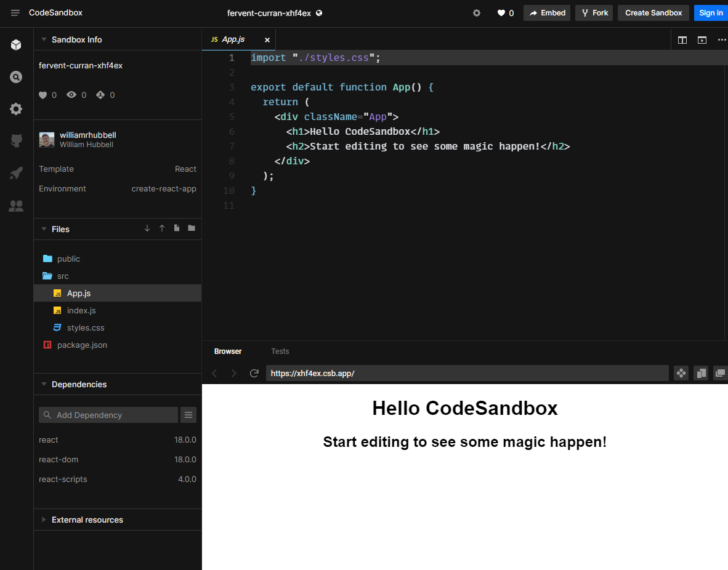Close the App.js editor tab
Image resolution: width=728 pixels, height=570 pixels.
[267, 40]
